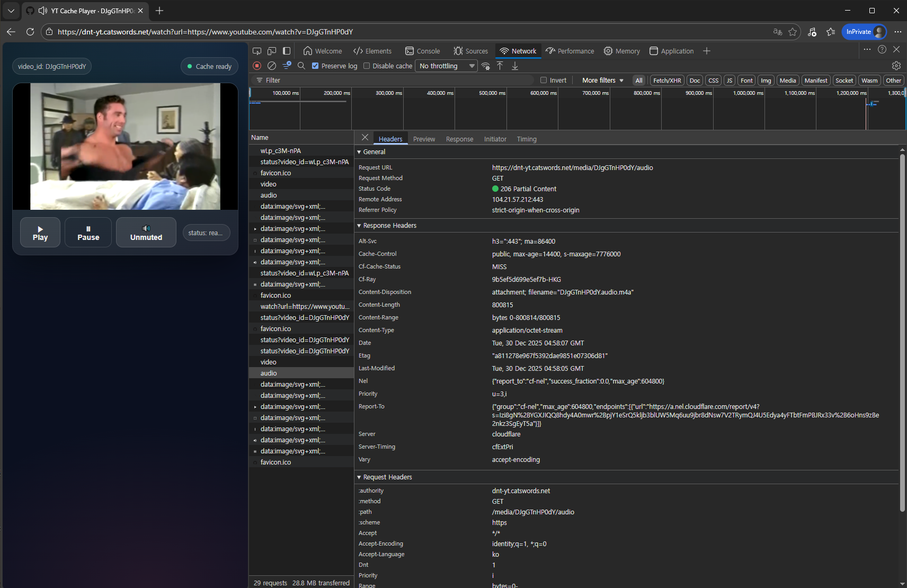The height and width of the screenshot is (588, 907).
Task: Open the network search magnifier
Action: 301,66
